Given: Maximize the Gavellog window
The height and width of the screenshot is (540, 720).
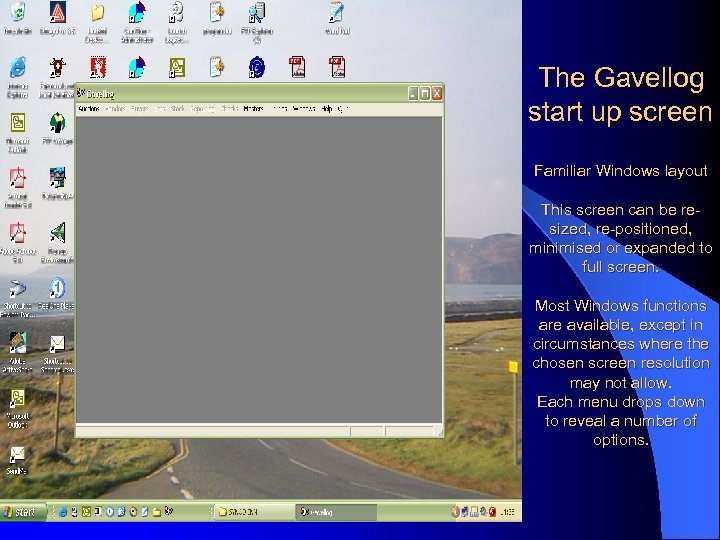Looking at the screenshot, I should pos(425,94).
